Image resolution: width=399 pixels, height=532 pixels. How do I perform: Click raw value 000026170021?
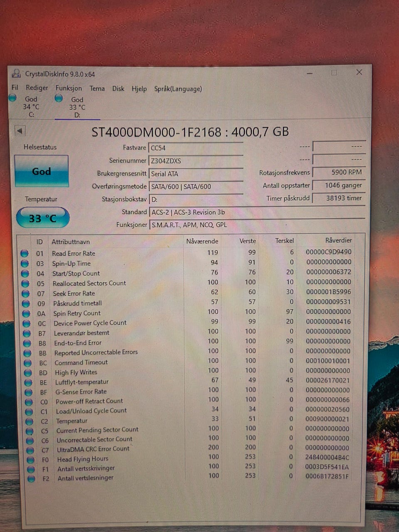click(328, 380)
